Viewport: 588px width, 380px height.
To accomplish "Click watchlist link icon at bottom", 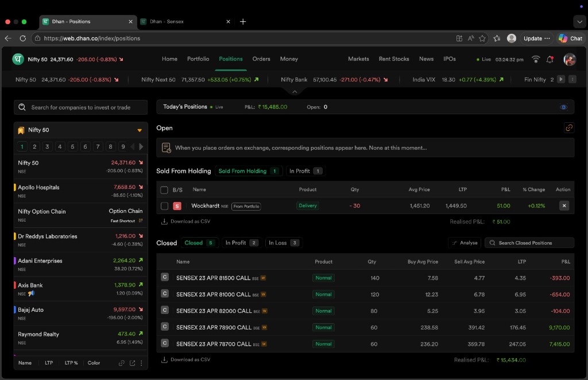I will pos(122,363).
